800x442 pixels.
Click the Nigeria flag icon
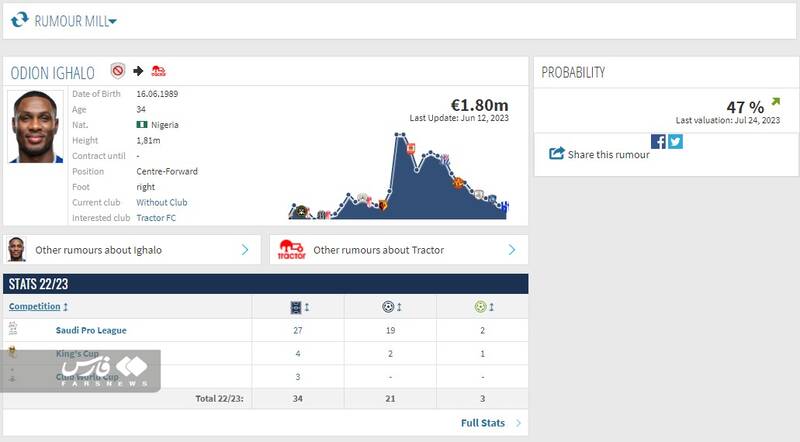click(x=142, y=125)
